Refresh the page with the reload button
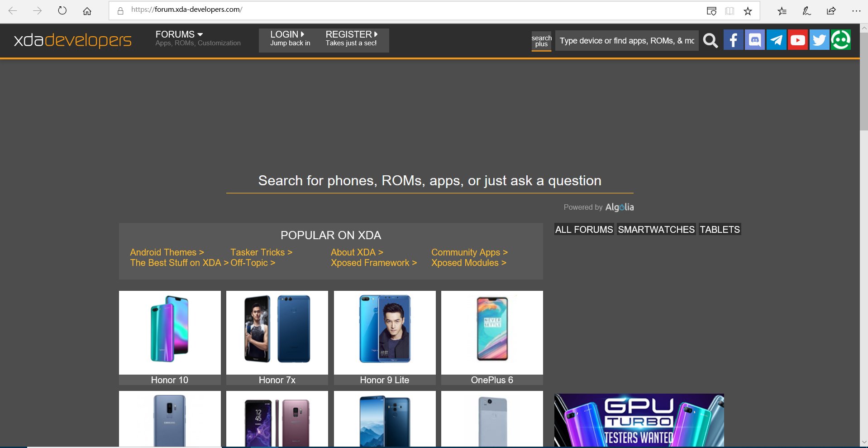Viewport: 868px width, 448px height. tap(62, 10)
